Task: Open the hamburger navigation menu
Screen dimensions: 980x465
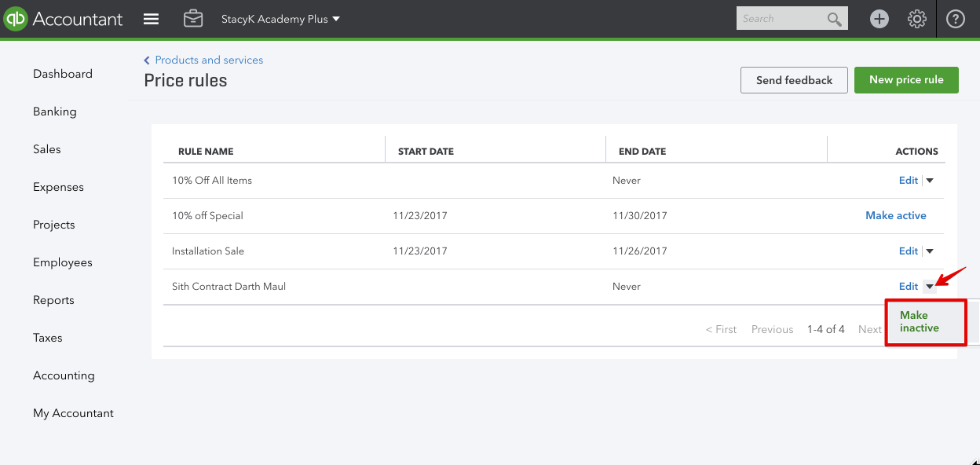Action: [x=151, y=19]
